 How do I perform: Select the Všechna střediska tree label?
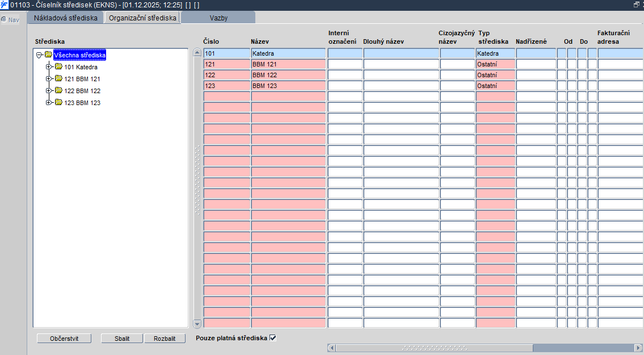click(79, 55)
